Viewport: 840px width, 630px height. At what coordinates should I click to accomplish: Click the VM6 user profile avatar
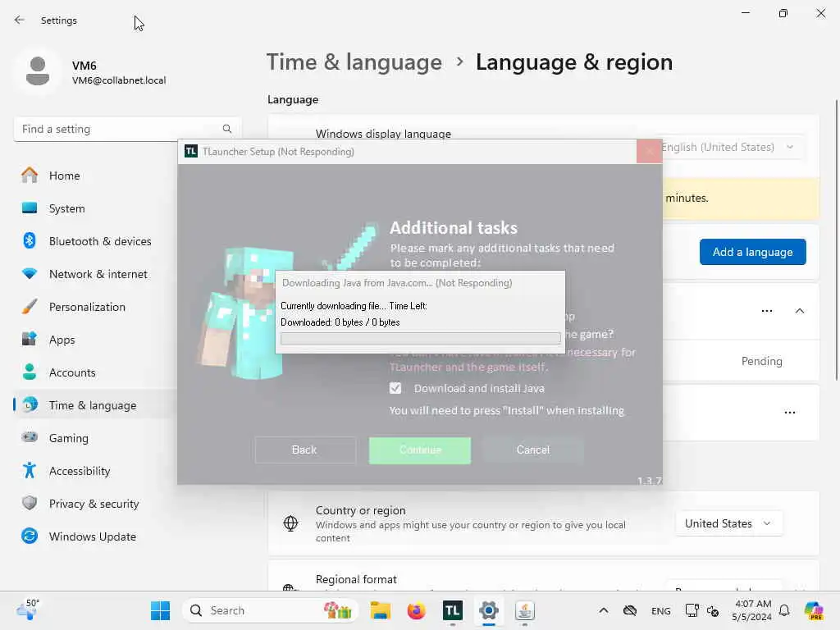tap(38, 71)
